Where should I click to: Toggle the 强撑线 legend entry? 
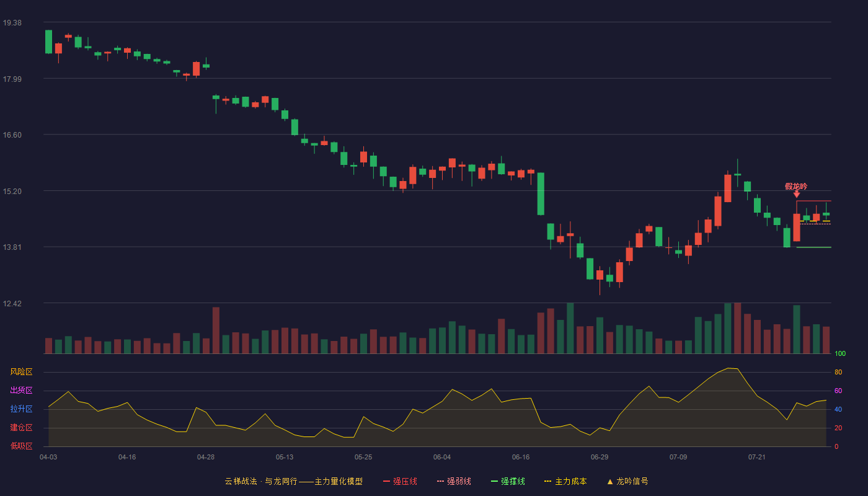tap(508, 481)
